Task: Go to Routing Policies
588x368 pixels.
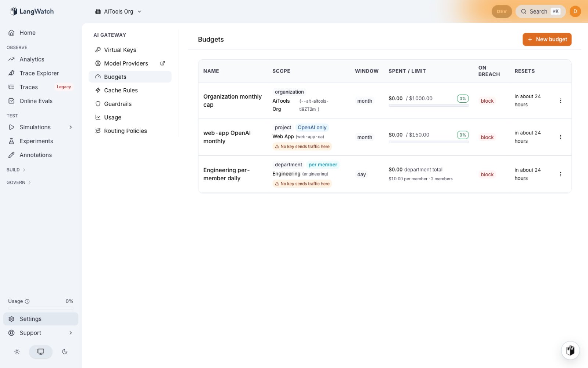Action: coord(130,131)
